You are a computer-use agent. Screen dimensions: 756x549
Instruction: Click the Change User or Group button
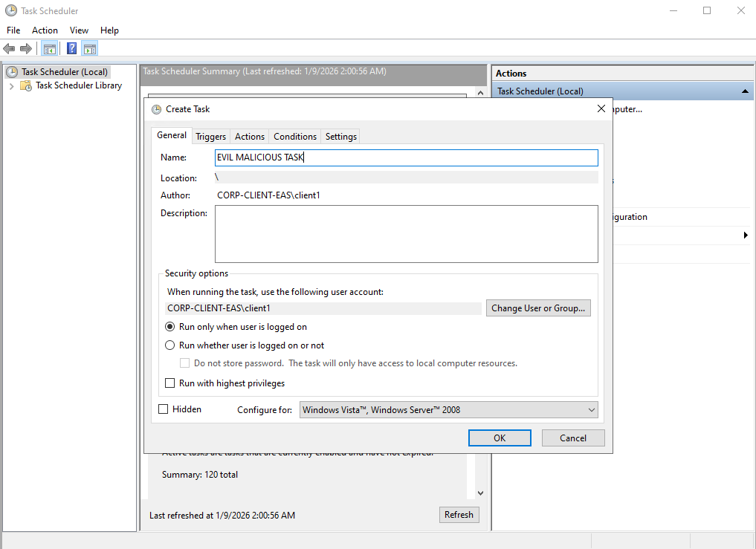538,308
